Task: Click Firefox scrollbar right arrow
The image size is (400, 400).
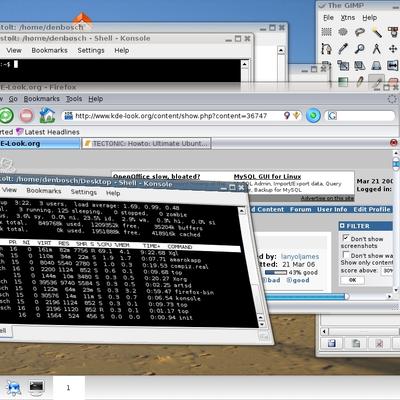Action: click(389, 296)
